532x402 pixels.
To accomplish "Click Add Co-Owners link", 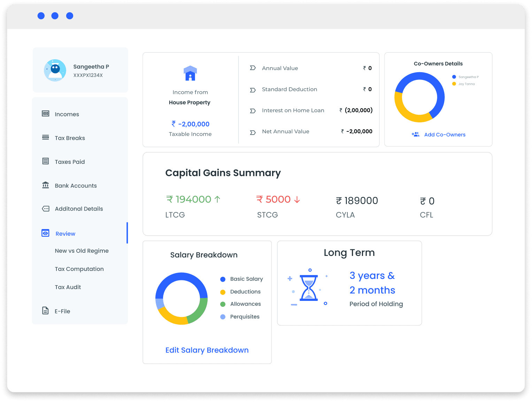I will tap(445, 135).
